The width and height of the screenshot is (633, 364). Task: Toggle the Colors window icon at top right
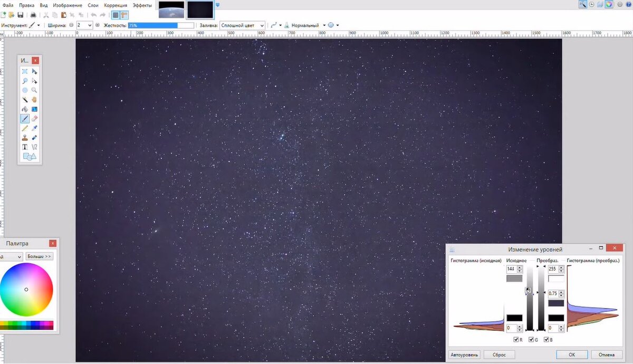click(609, 4)
